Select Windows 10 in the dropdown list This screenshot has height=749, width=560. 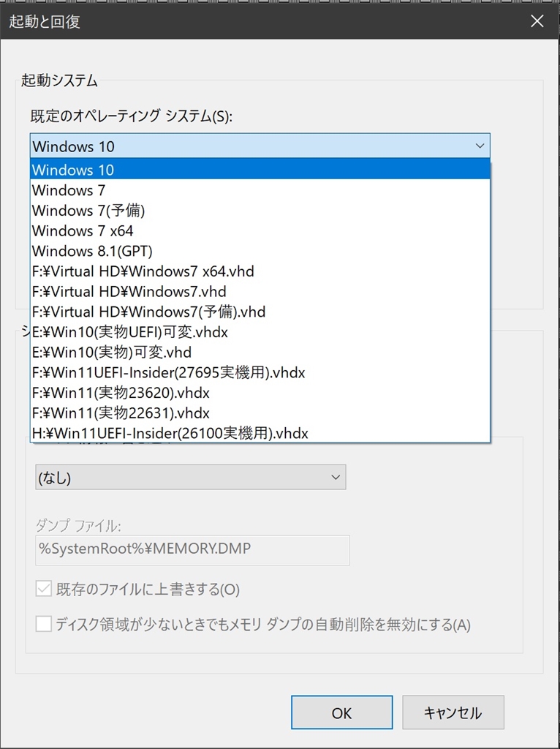pyautogui.click(x=260, y=170)
